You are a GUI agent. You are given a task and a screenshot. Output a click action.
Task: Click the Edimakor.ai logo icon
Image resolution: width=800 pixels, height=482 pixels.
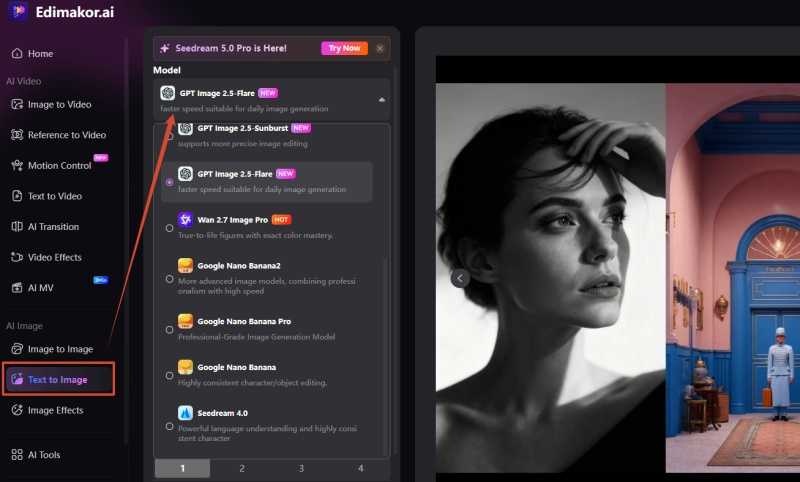[18, 11]
